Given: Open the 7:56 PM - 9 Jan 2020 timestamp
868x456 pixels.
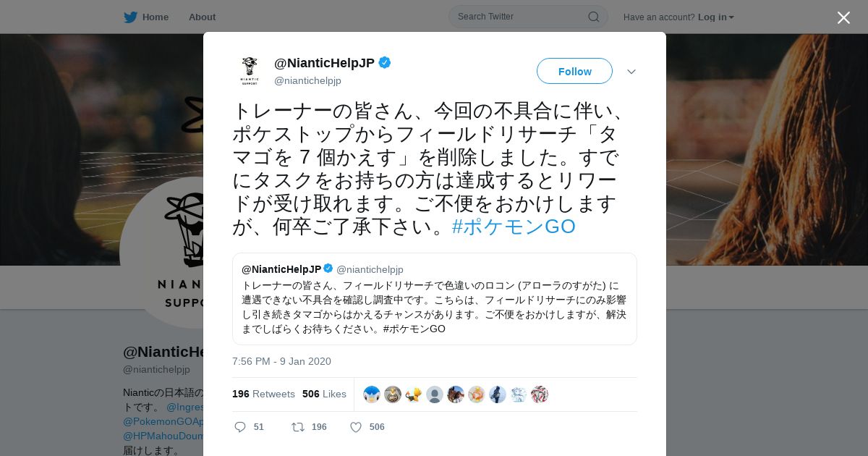Looking at the screenshot, I should pos(281,361).
